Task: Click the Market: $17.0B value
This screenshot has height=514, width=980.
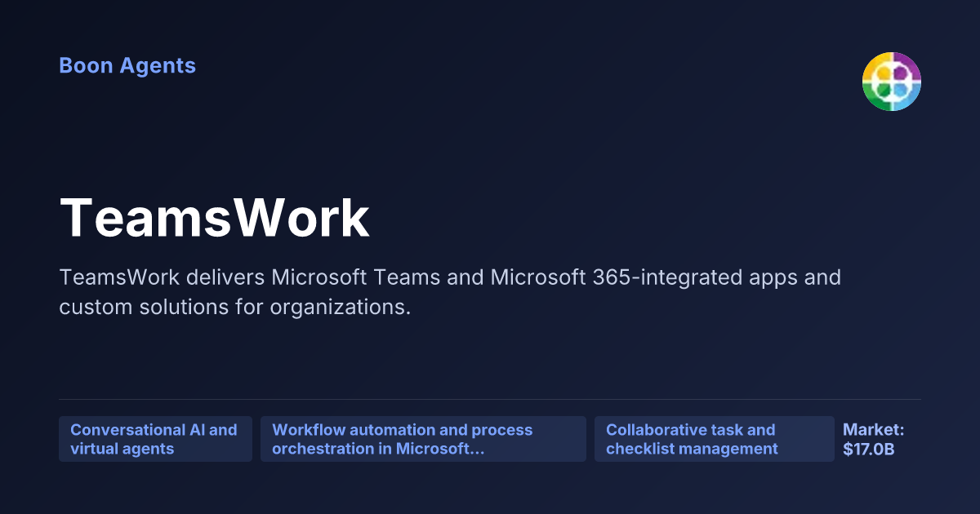Action: (874, 439)
